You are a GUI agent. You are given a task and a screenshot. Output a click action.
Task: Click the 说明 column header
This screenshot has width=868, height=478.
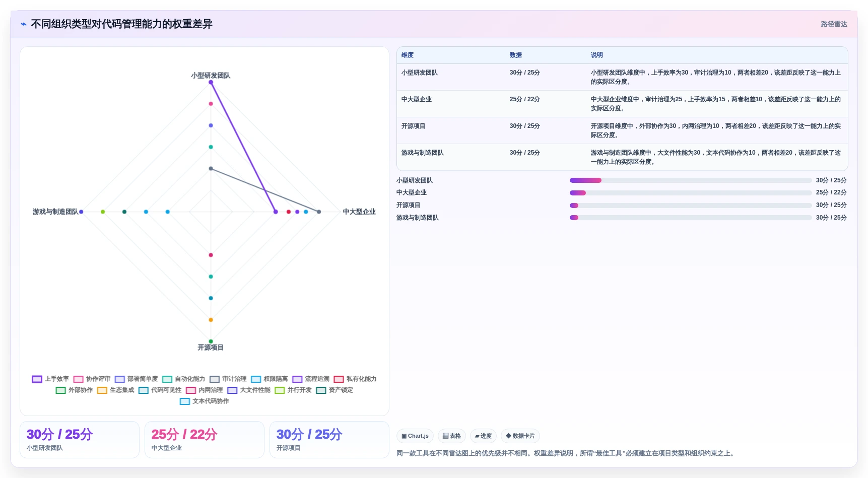596,55
